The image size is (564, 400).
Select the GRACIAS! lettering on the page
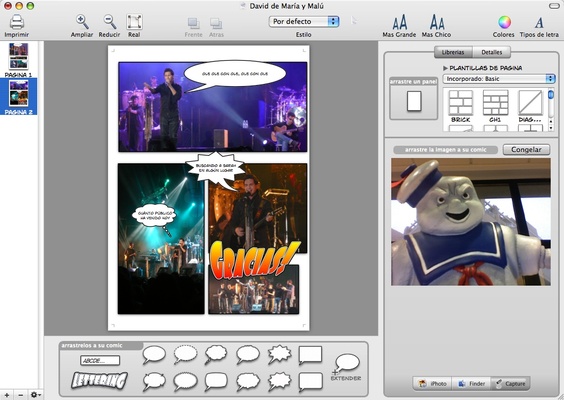tap(254, 260)
